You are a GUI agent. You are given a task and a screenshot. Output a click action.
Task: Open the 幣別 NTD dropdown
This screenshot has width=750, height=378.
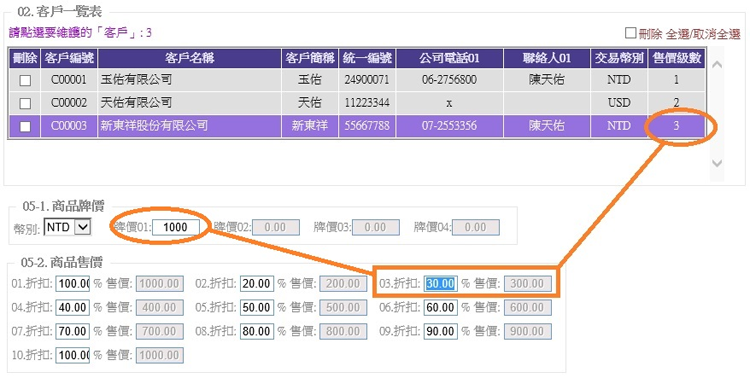pos(67,227)
